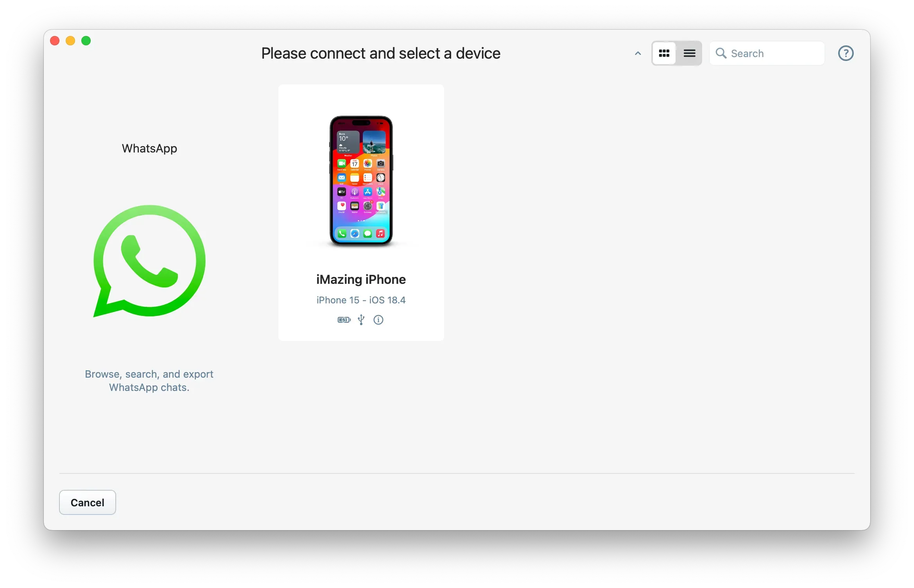Click the WhatsApp heading text
Viewport: 914px width, 588px height.
click(149, 148)
